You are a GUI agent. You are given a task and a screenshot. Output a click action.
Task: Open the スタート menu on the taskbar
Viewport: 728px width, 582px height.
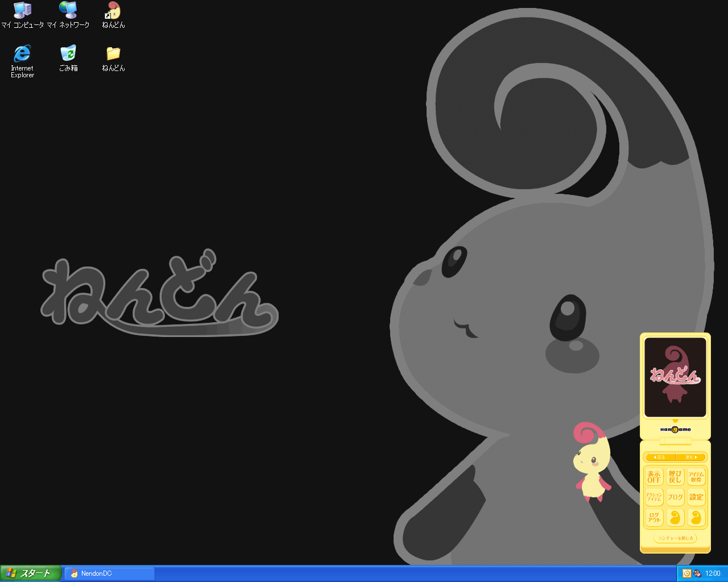click(30, 573)
